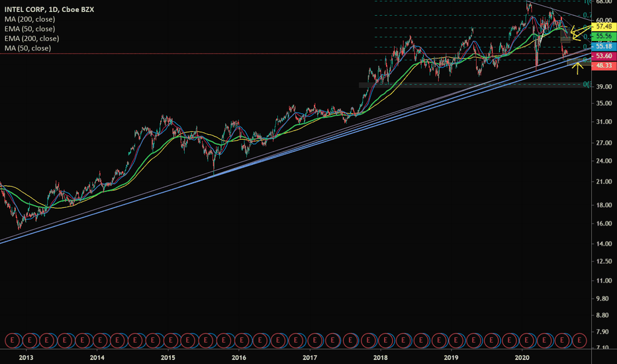The width and height of the screenshot is (617, 364).
Task: Click the 2014 year label on time axis
Action: tap(97, 357)
